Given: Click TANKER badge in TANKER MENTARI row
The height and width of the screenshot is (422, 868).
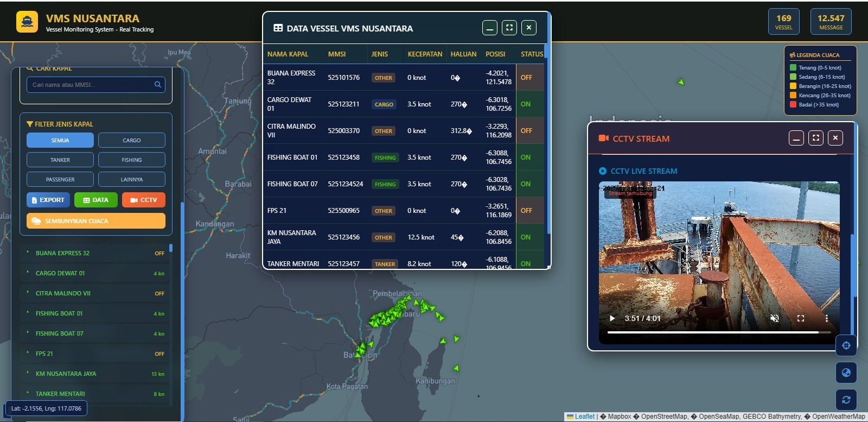Looking at the screenshot, I should coord(385,264).
